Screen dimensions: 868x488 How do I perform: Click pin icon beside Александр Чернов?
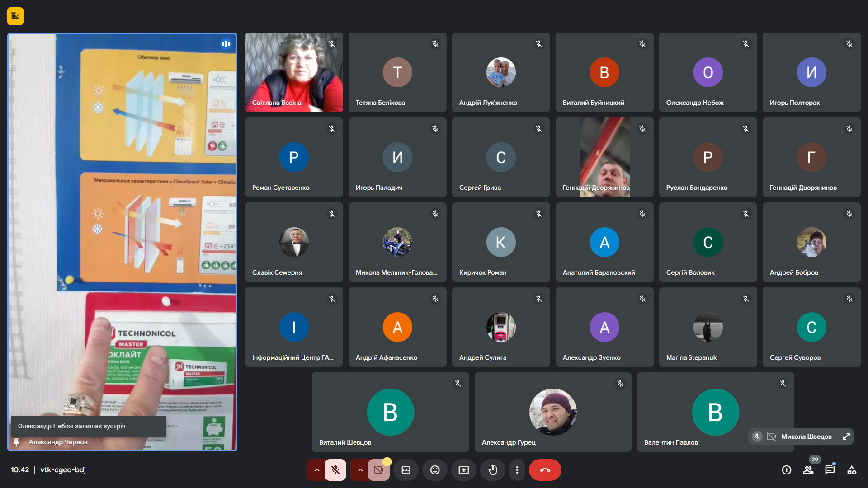[x=16, y=442]
